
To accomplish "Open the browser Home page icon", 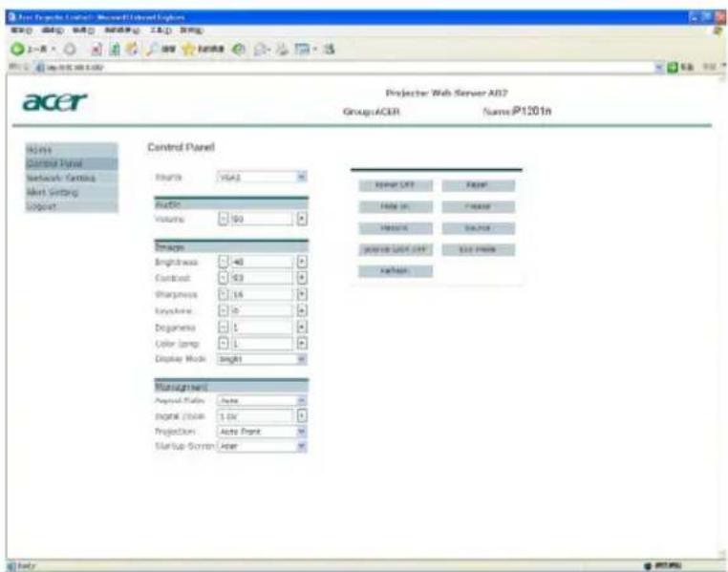I will [133, 49].
